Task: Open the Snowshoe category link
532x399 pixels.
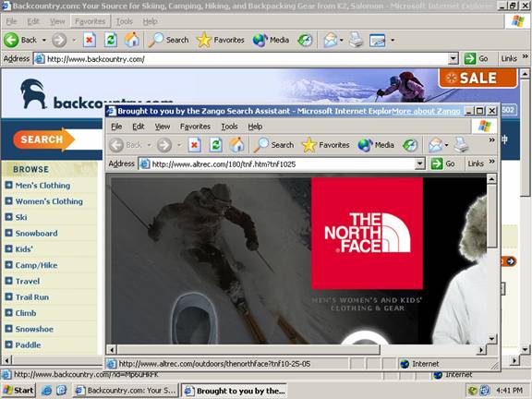Action: pos(34,329)
